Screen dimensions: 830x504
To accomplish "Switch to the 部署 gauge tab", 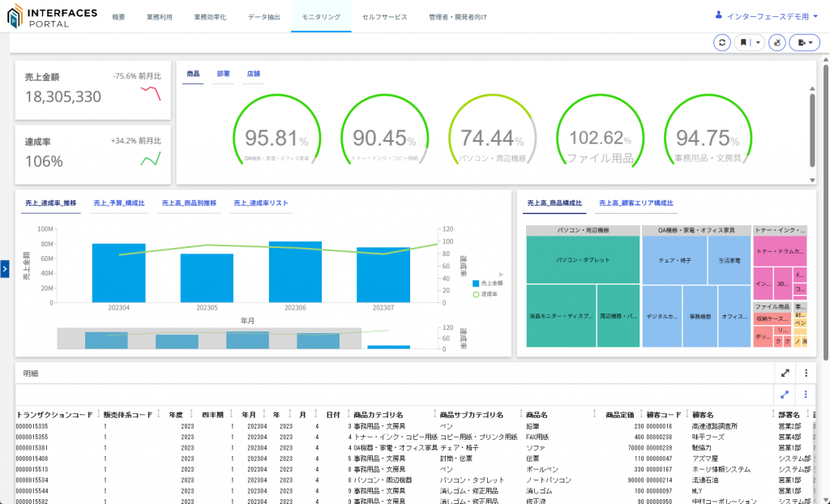I will tap(224, 74).
